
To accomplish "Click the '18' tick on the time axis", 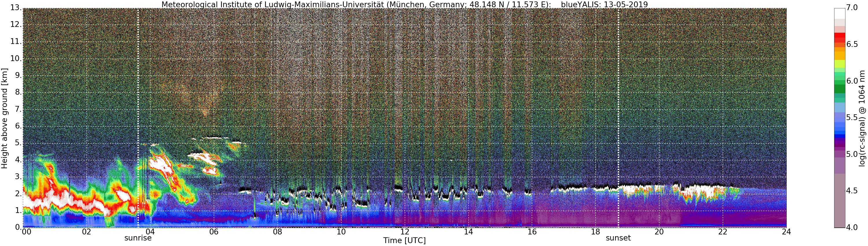I will coord(596,232).
